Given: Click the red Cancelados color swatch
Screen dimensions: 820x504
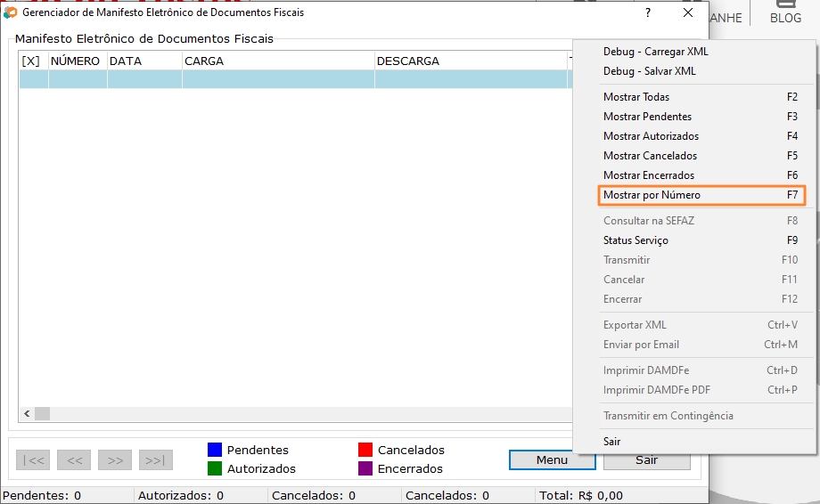Looking at the screenshot, I should [365, 450].
